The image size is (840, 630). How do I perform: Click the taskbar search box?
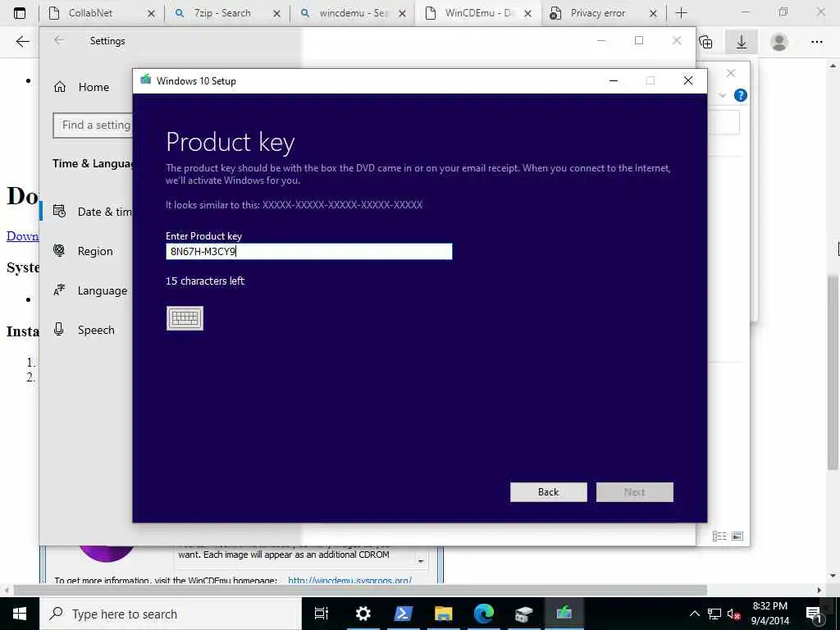[x=171, y=614]
